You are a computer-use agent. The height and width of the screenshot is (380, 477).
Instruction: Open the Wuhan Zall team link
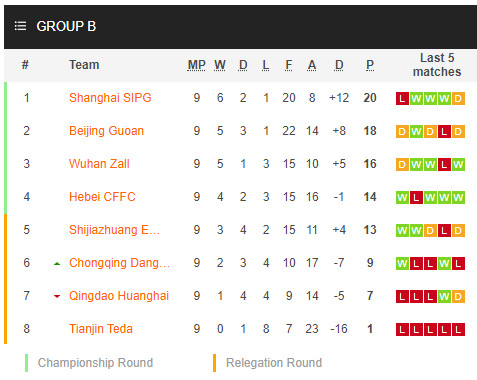(99, 164)
